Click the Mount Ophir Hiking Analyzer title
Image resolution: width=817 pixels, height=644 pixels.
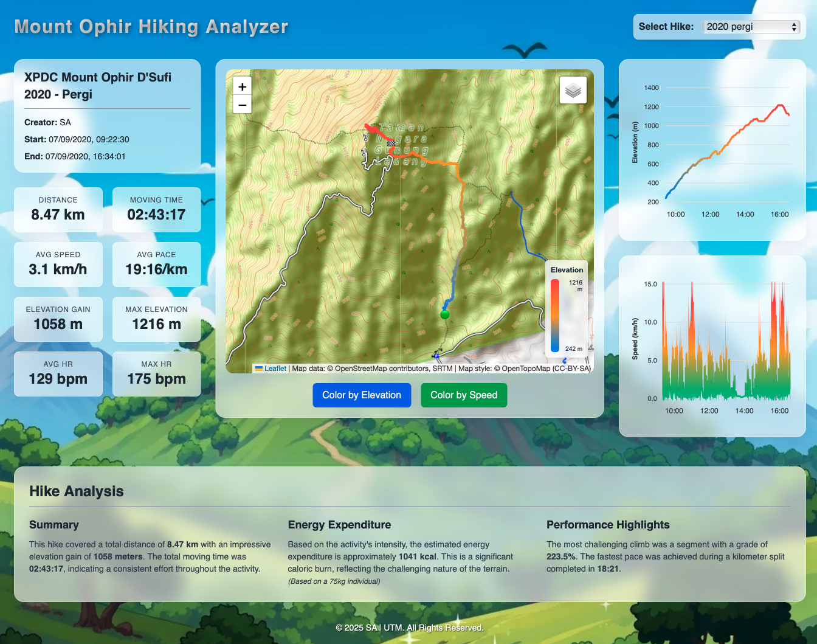pyautogui.click(x=151, y=27)
